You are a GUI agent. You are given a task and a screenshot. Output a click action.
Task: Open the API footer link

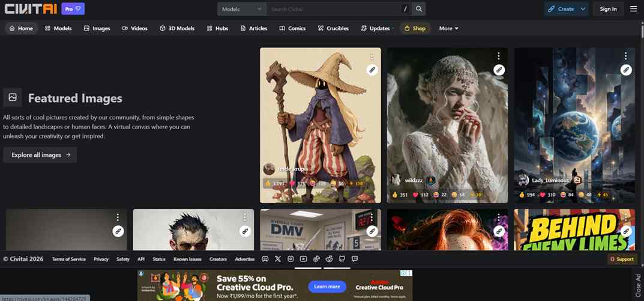tap(141, 259)
